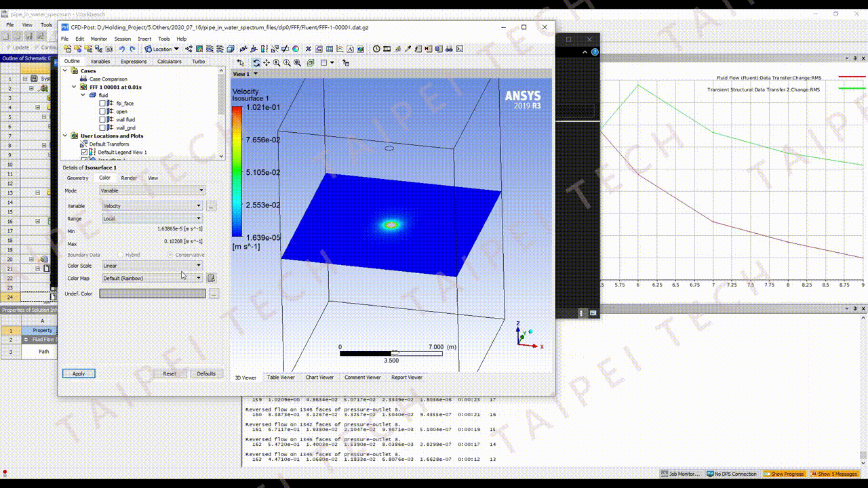868x488 pixels.
Task: Open the Timestep Selector clock icon
Action: tap(376, 49)
